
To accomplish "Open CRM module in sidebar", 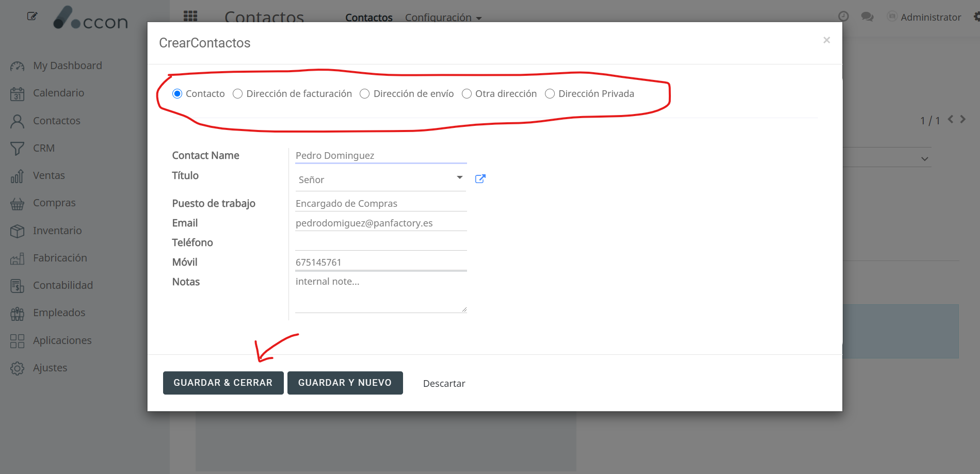I will (44, 148).
